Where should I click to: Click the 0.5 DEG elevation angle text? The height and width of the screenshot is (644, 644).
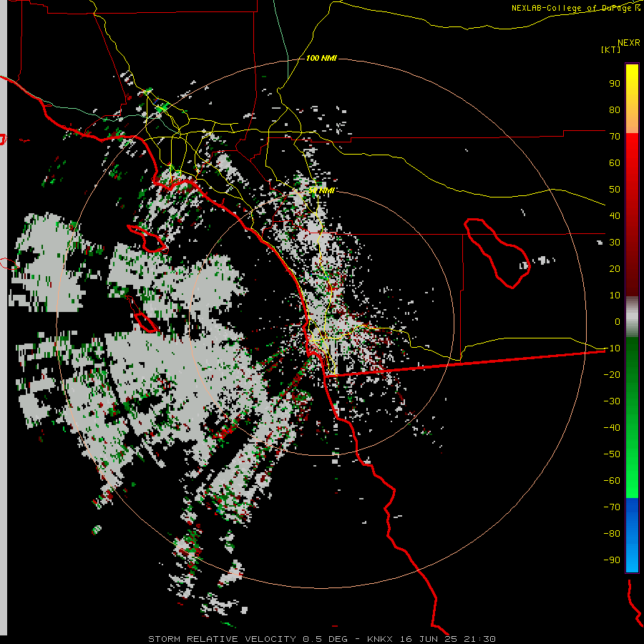click(326, 639)
